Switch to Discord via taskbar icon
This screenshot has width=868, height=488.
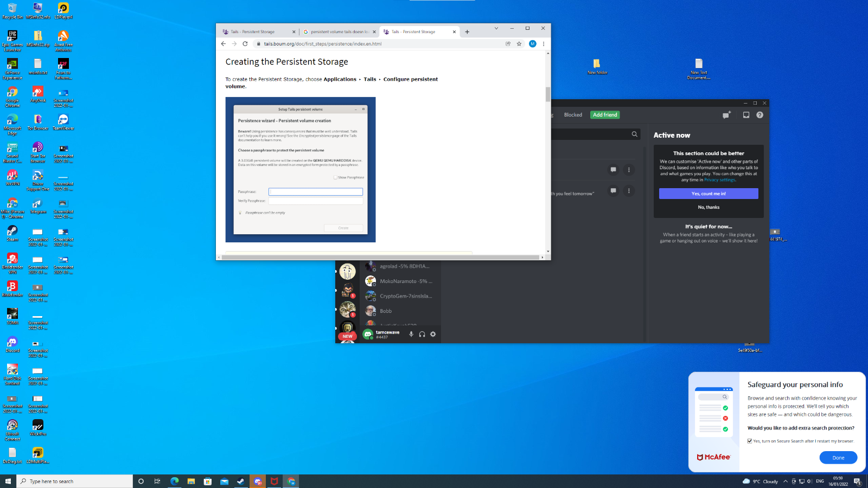click(258, 481)
